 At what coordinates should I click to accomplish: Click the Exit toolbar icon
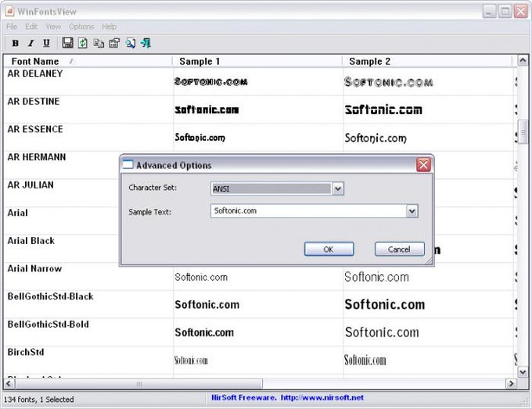[146, 43]
